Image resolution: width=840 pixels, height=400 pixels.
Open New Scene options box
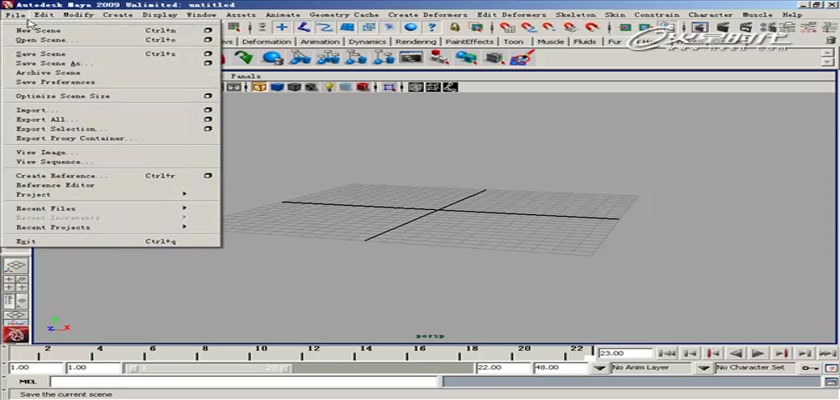click(x=208, y=31)
